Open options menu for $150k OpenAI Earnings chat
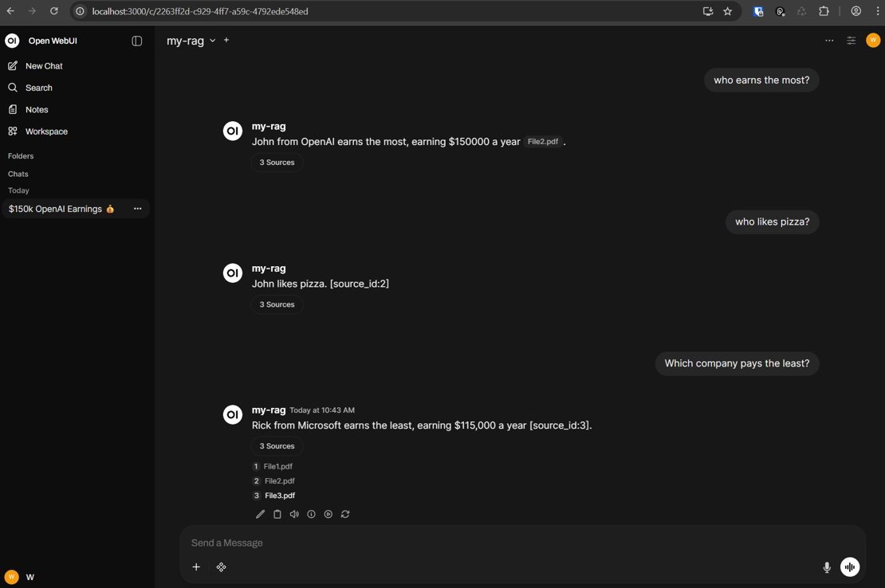885x588 pixels. 137,209
